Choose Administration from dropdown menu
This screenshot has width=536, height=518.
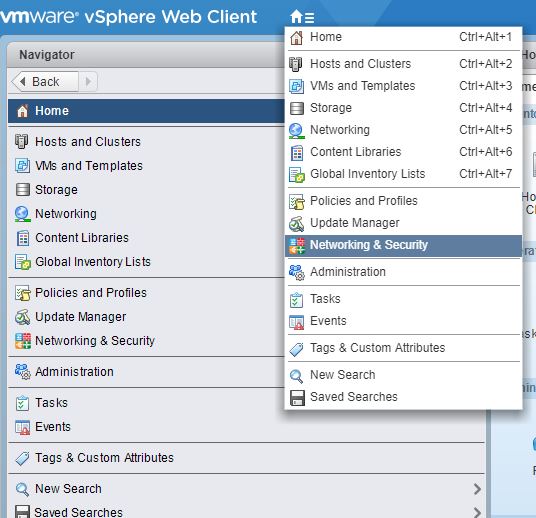coord(403,272)
